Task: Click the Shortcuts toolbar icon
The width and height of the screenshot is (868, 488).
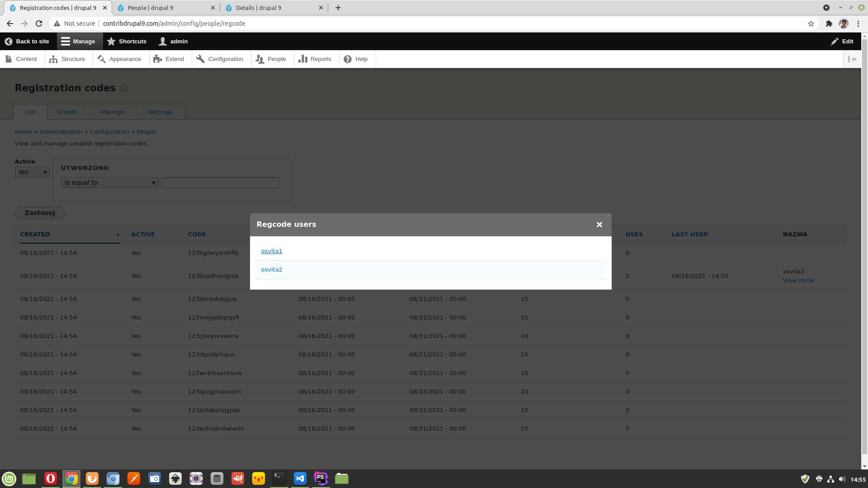Action: (x=127, y=41)
